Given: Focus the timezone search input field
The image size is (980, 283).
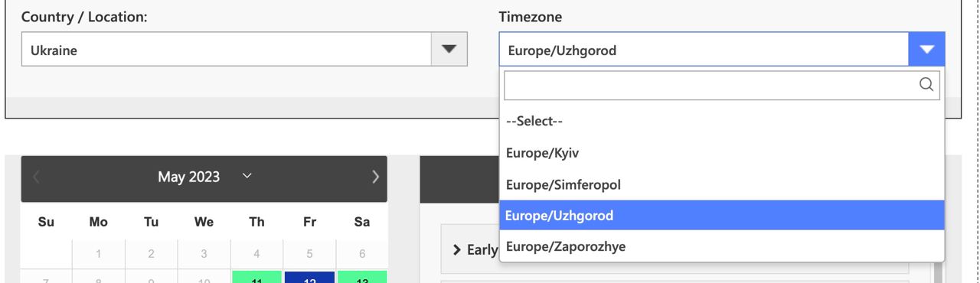Looking at the screenshot, I should click(x=722, y=85).
